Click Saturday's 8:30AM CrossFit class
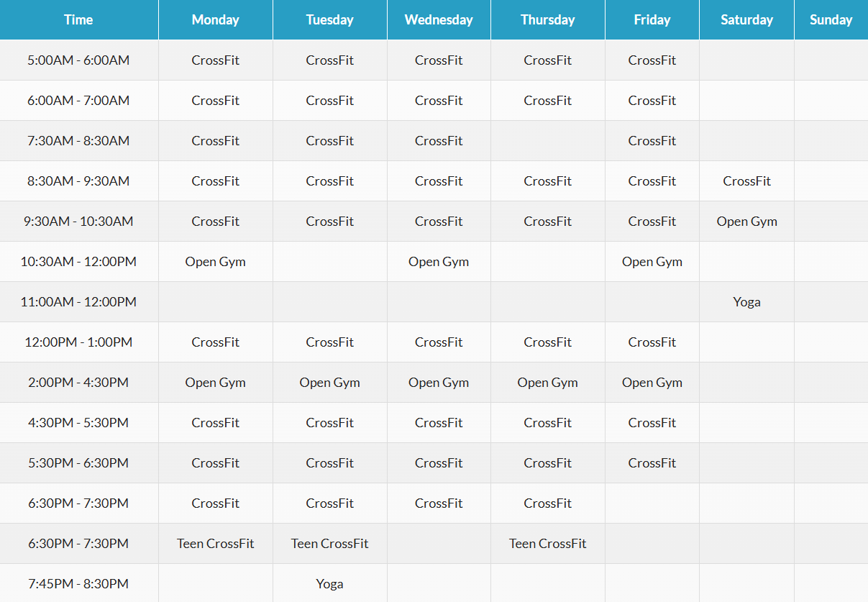The image size is (868, 602). tap(746, 181)
